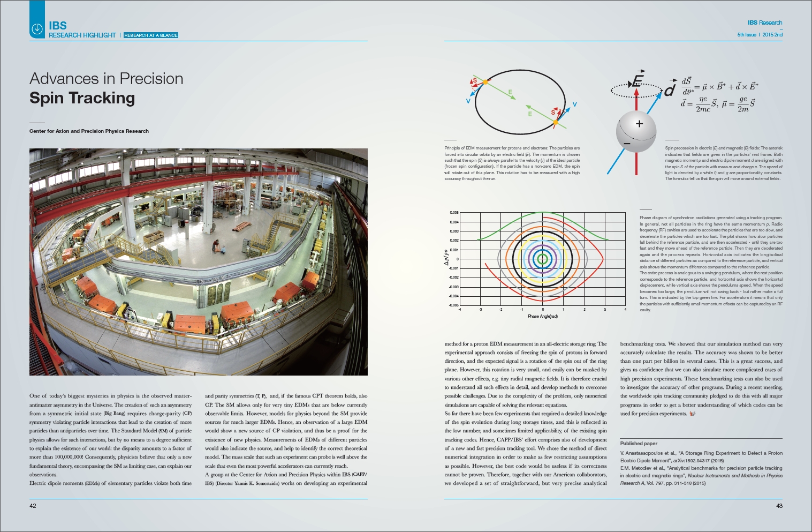Click the Center for Axion and Precision Physics byline

89,131
